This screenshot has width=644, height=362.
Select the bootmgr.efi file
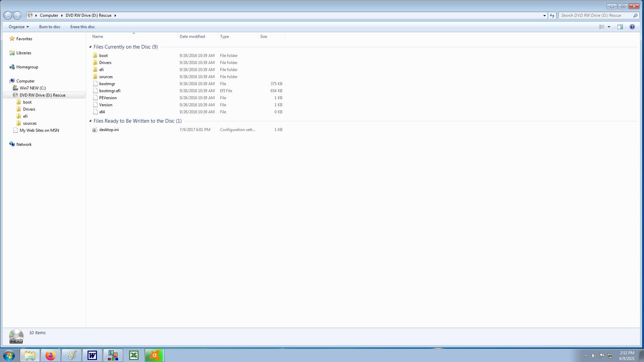pos(110,91)
